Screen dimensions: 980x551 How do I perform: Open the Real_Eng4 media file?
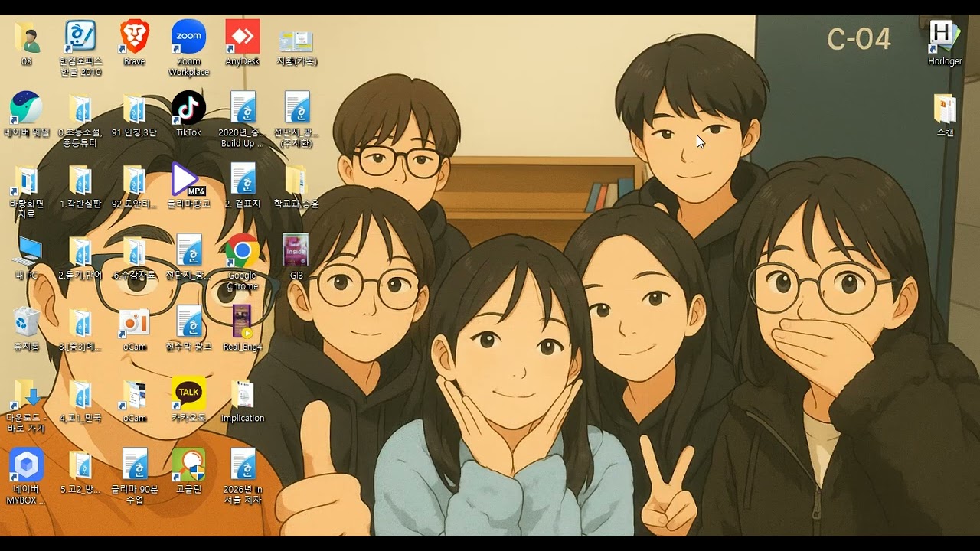tap(243, 328)
